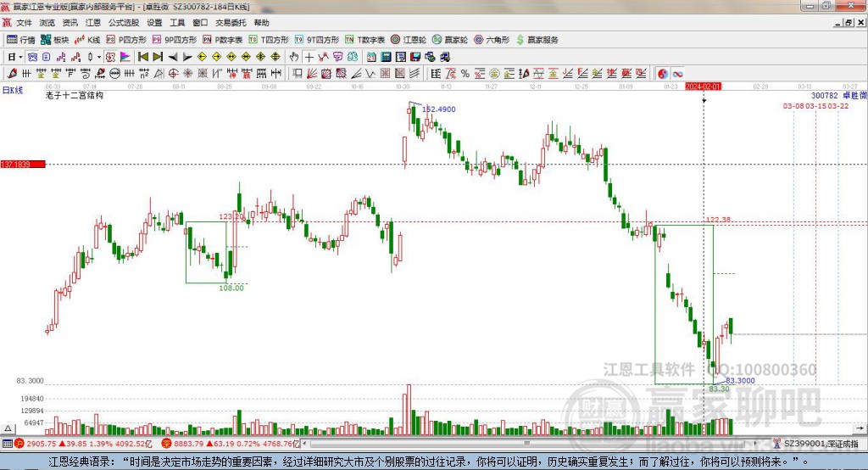Step chart left with black left arrow

[173, 57]
